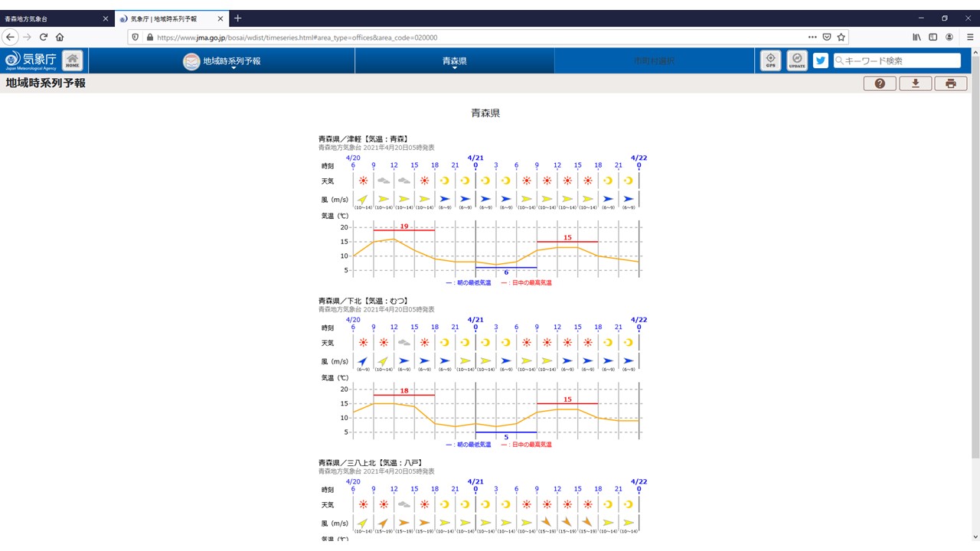Screen dimensions: 980x551
Task: Open a new tab with plus button
Action: (237, 18)
